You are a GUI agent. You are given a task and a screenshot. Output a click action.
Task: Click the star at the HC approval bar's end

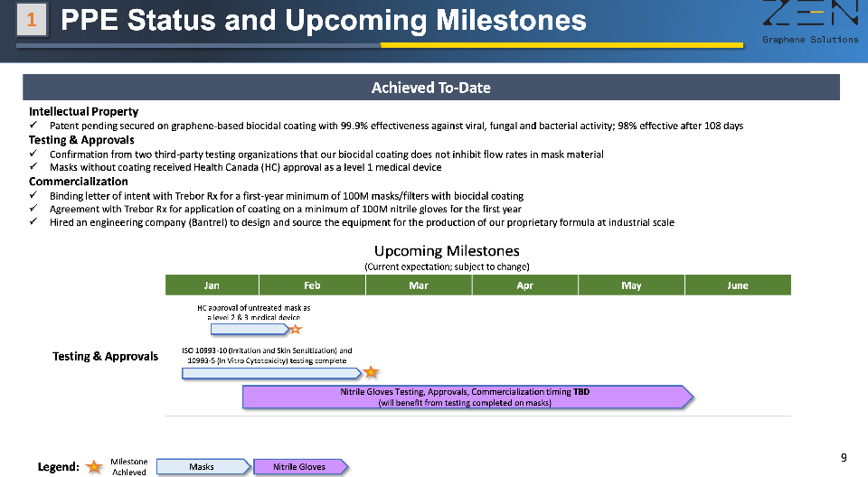(295, 329)
